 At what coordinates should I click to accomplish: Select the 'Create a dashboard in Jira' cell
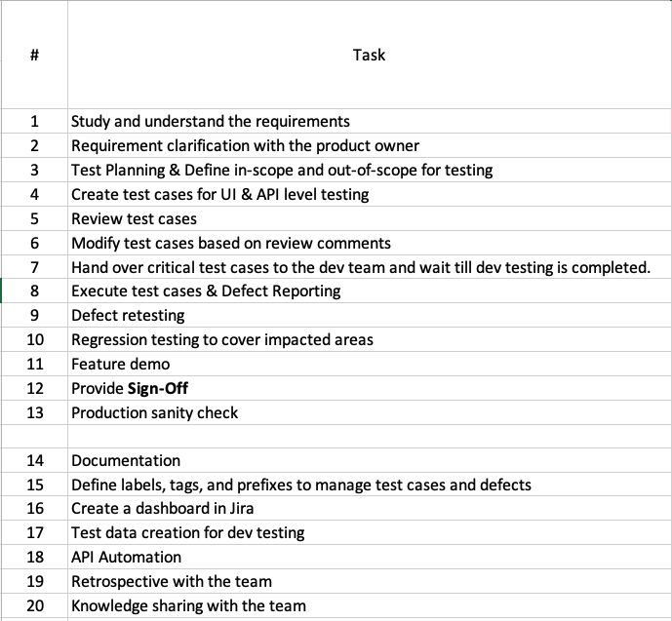(x=370, y=508)
